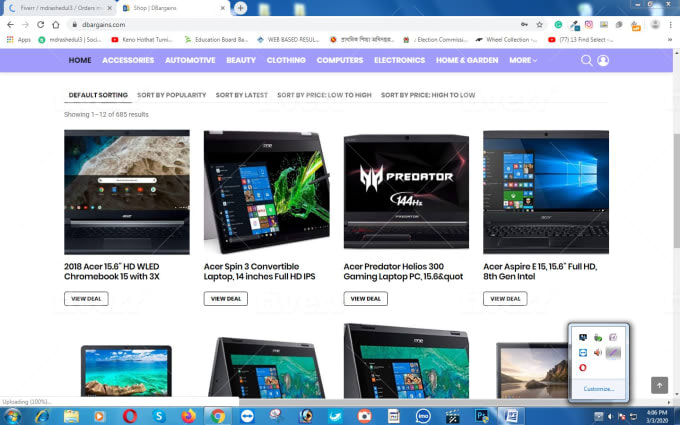This screenshot has width=680, height=425.
Task: Open the imo messenger taskbar icon
Action: 423,416
